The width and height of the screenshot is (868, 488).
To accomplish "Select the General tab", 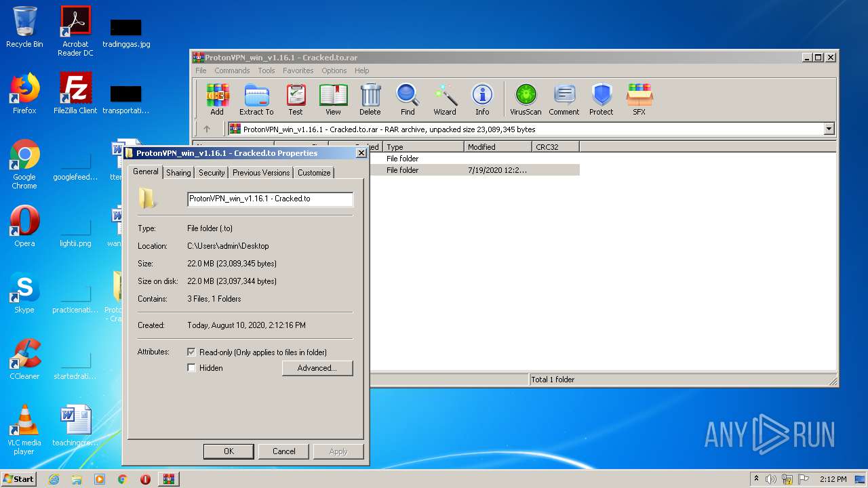I will [x=146, y=171].
